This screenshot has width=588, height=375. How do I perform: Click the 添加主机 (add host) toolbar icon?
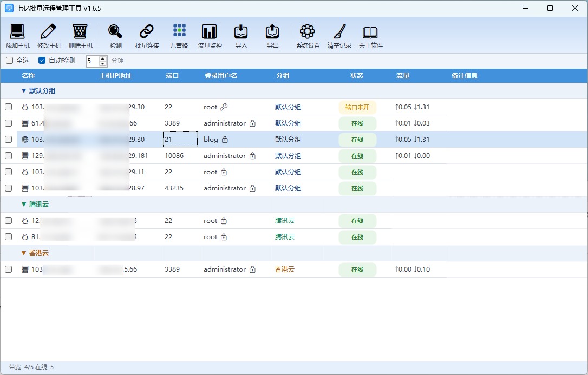pos(18,32)
